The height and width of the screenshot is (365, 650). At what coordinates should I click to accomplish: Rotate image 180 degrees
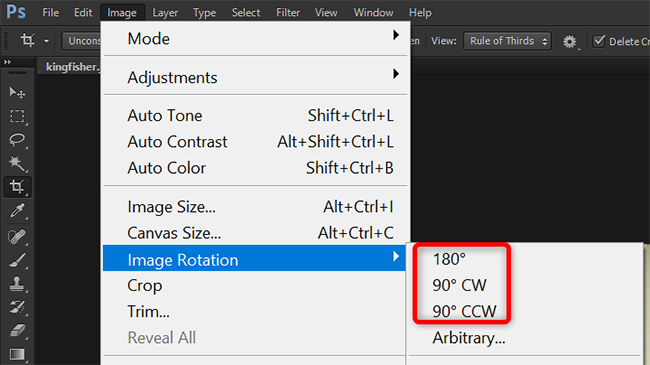[449, 259]
